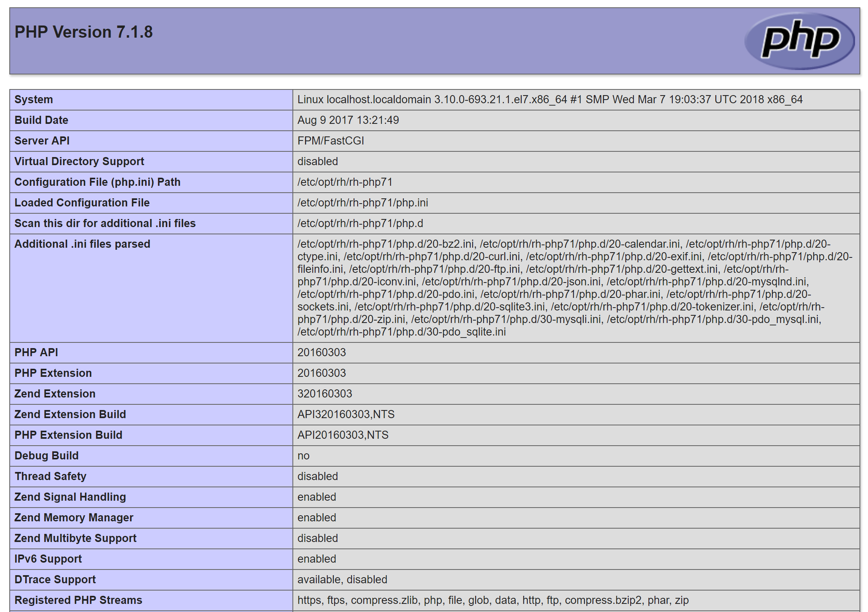
Task: Click the PHP Version 7.1.8 heading
Action: tap(83, 32)
